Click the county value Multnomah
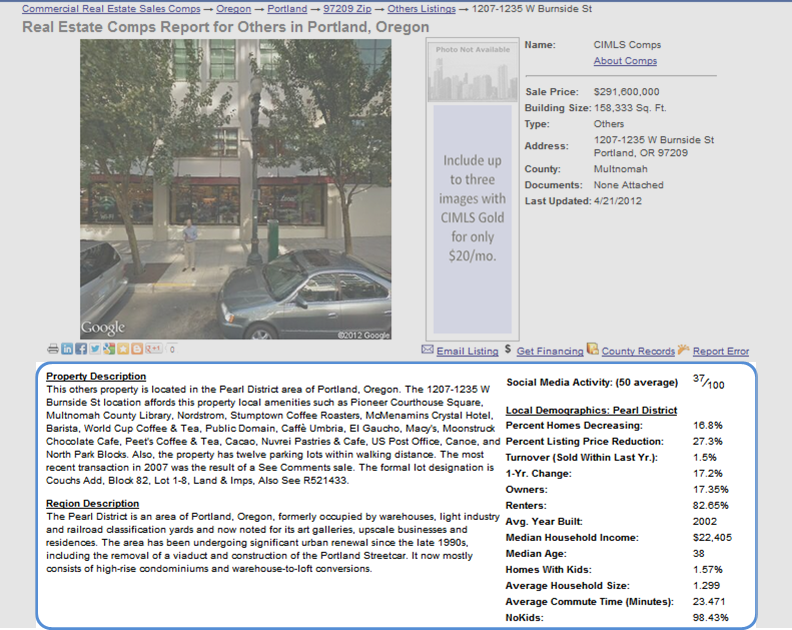This screenshot has width=792, height=630. 620,169
